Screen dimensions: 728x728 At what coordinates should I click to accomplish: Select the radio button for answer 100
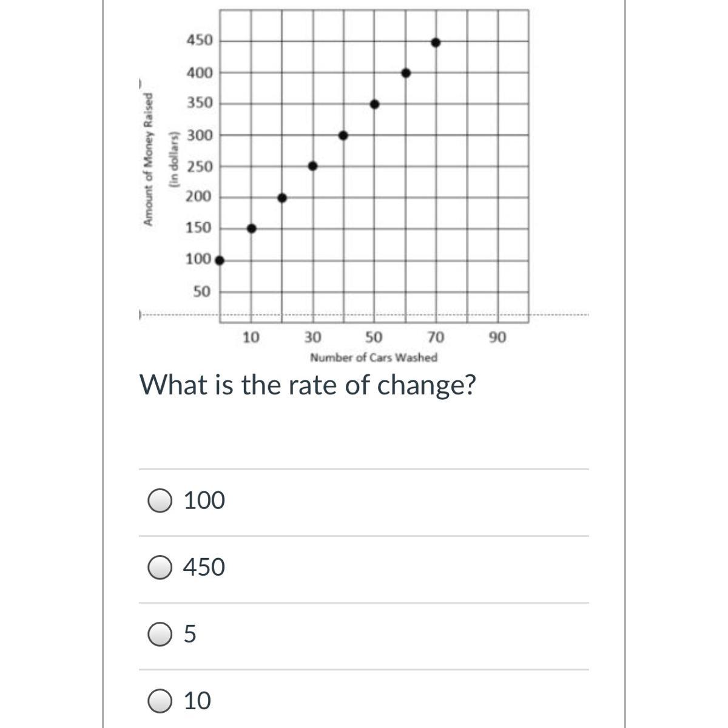pyautogui.click(x=160, y=501)
